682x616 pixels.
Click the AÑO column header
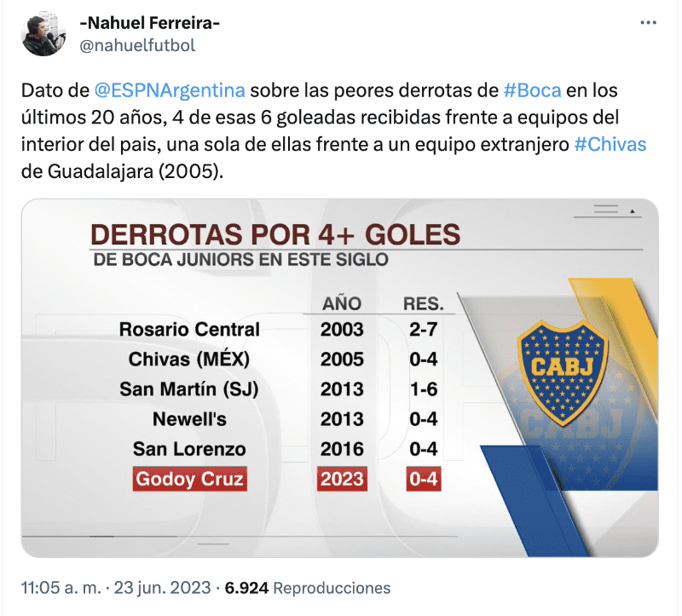[341, 303]
